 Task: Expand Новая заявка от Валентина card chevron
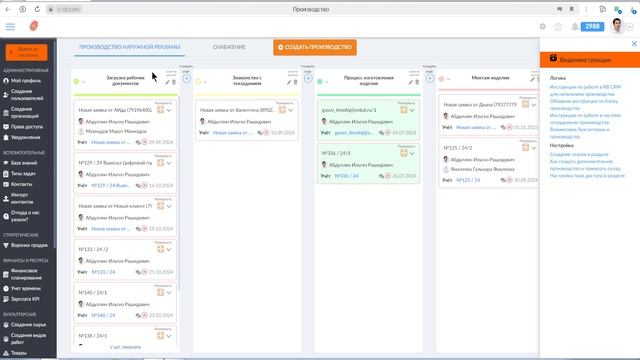291,110
